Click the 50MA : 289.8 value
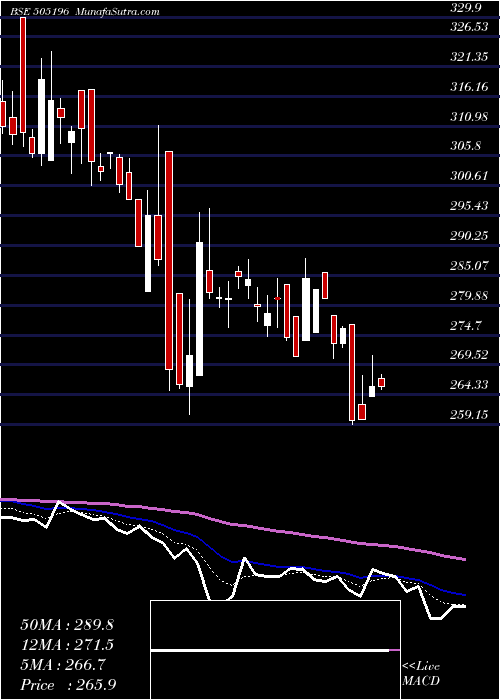 click(67, 625)
